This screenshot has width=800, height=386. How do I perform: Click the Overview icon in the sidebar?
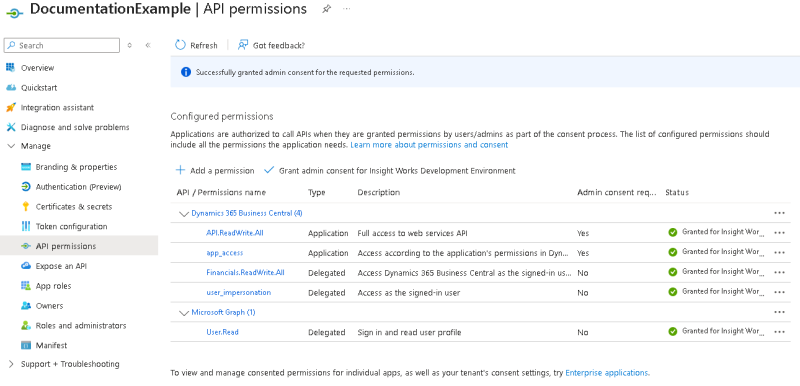click(11, 67)
